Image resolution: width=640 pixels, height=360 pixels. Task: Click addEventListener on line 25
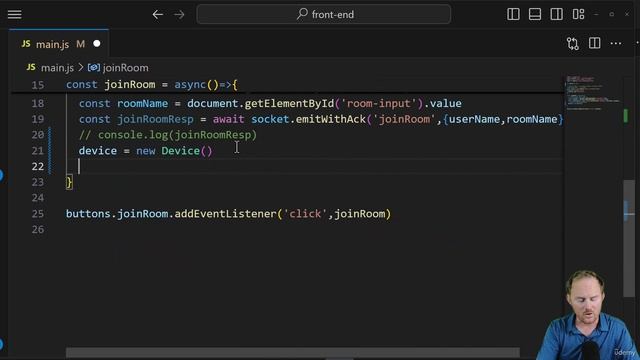click(x=225, y=214)
